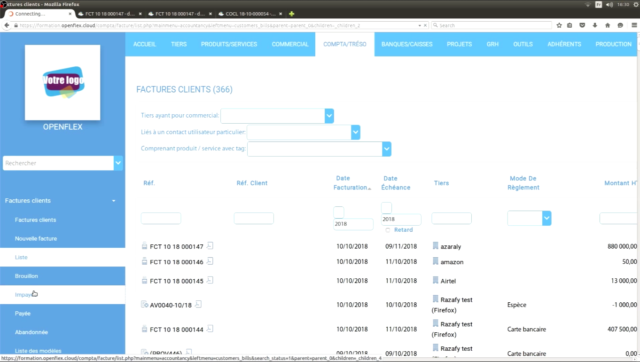This screenshot has height=362, width=640.
Task: Click the company icon next to amazon
Action: tap(435, 261)
